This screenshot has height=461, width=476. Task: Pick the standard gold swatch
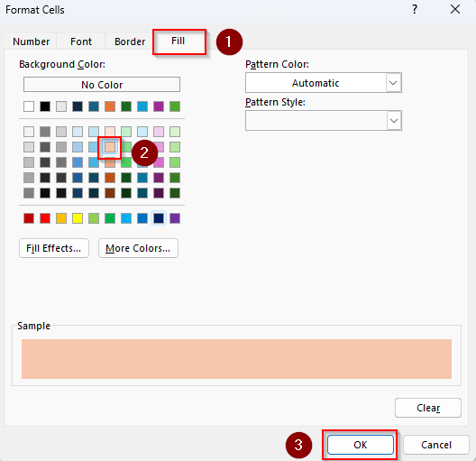(61, 218)
